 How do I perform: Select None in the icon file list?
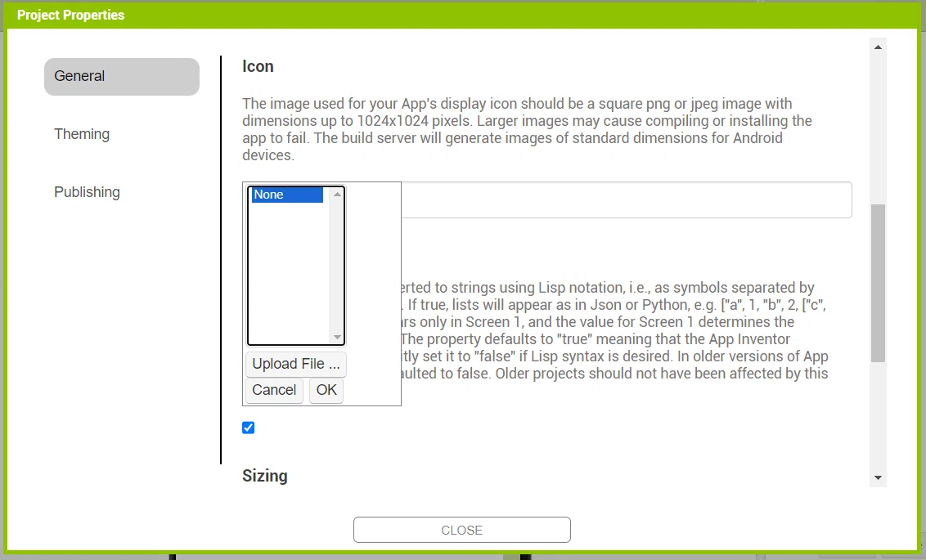click(x=288, y=195)
